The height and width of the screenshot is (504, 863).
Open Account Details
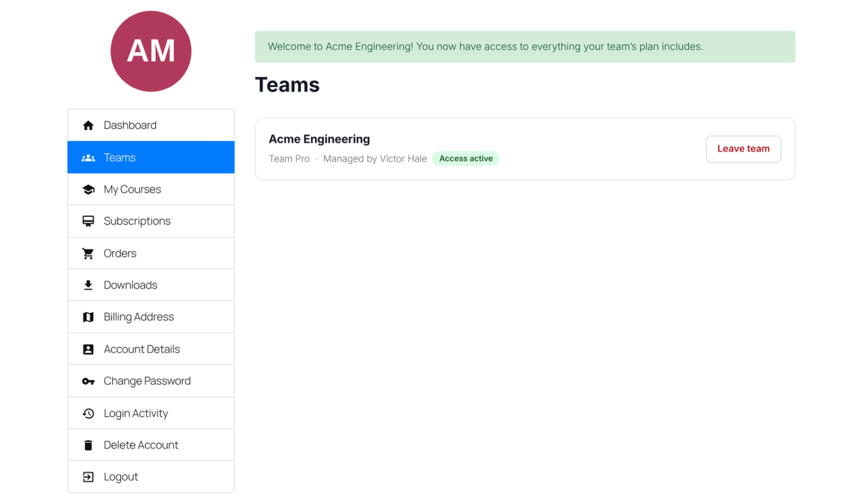point(151,349)
